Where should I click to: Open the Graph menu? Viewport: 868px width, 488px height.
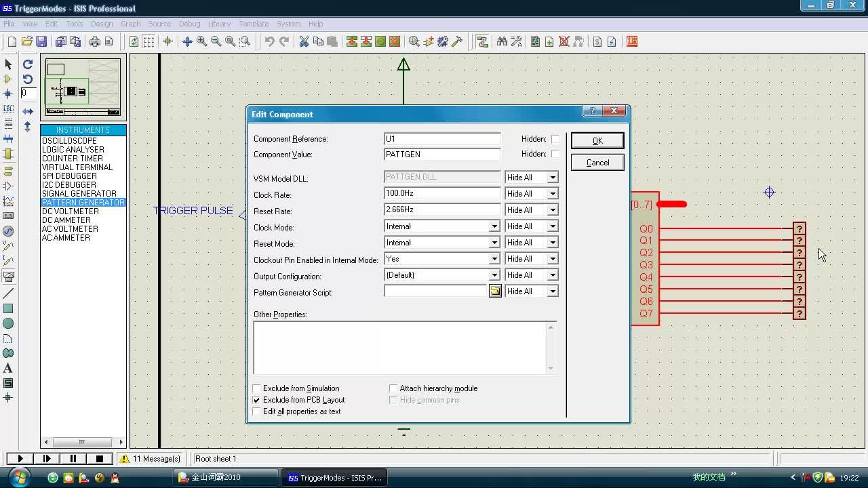pyautogui.click(x=130, y=24)
